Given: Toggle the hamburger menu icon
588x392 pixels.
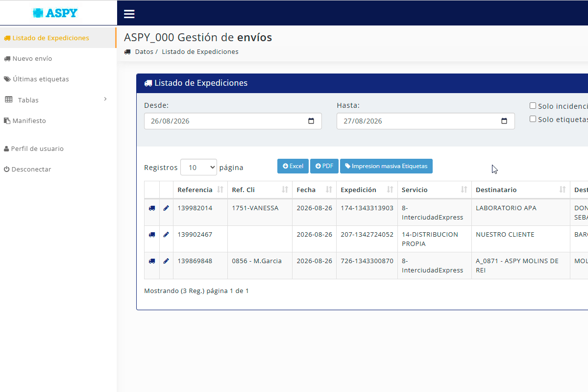Looking at the screenshot, I should (x=129, y=14).
